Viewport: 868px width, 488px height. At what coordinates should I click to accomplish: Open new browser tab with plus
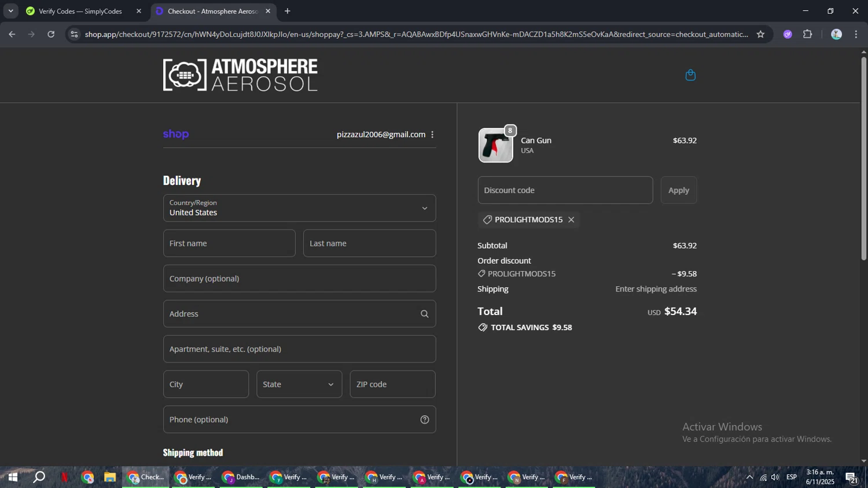point(287,11)
